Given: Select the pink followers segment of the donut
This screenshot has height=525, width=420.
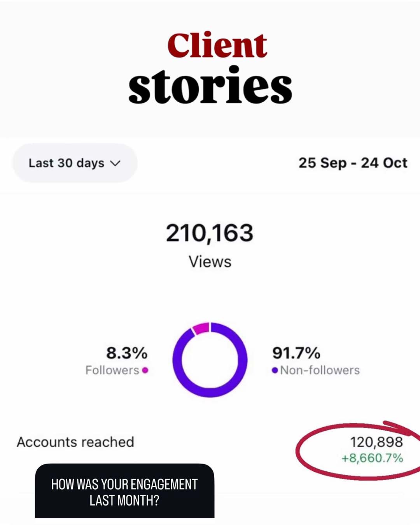Looking at the screenshot, I should click(201, 328).
